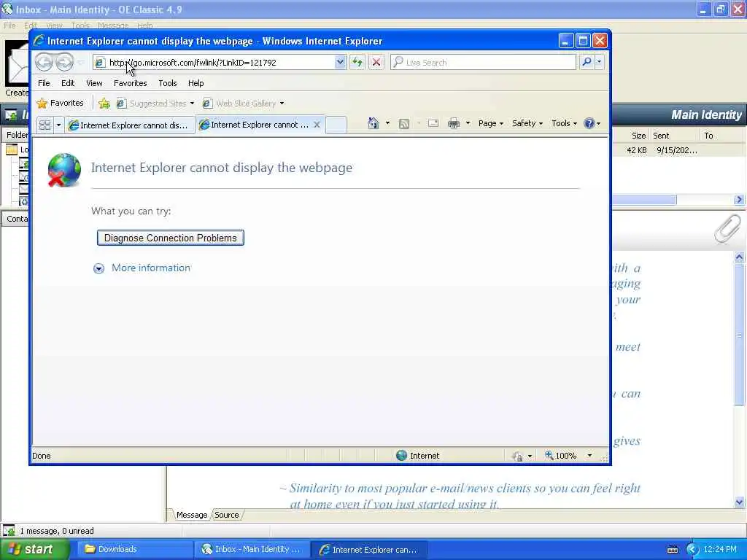
Task: Go to the Home page icon
Action: 373,123
